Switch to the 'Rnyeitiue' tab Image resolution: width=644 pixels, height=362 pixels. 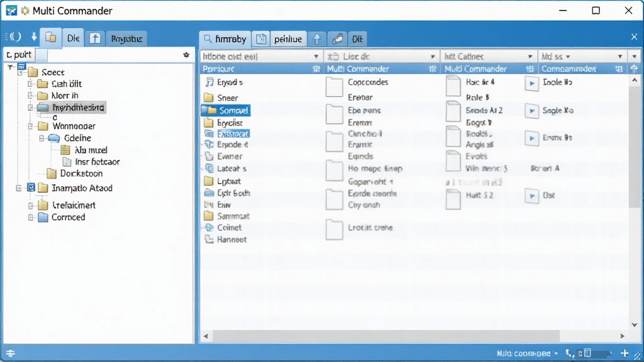[x=126, y=38]
